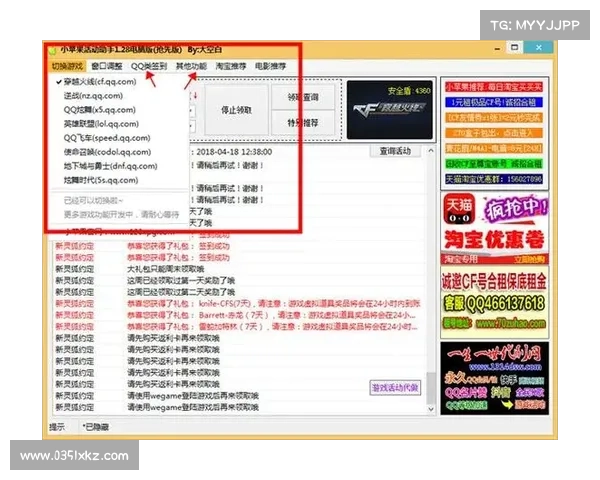600x480 pixels.
Task: Click the 查询活动 button
Action: 396,151
